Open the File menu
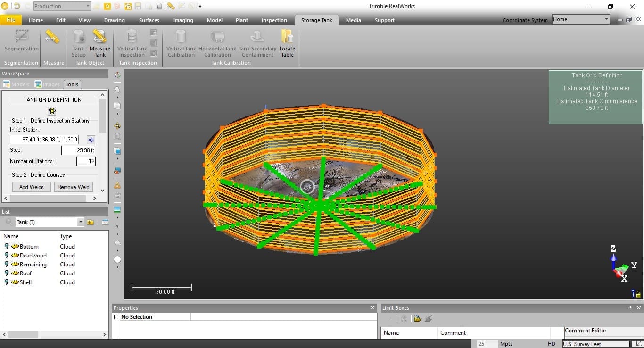Screen dimensions: 644x348 tap(11, 20)
